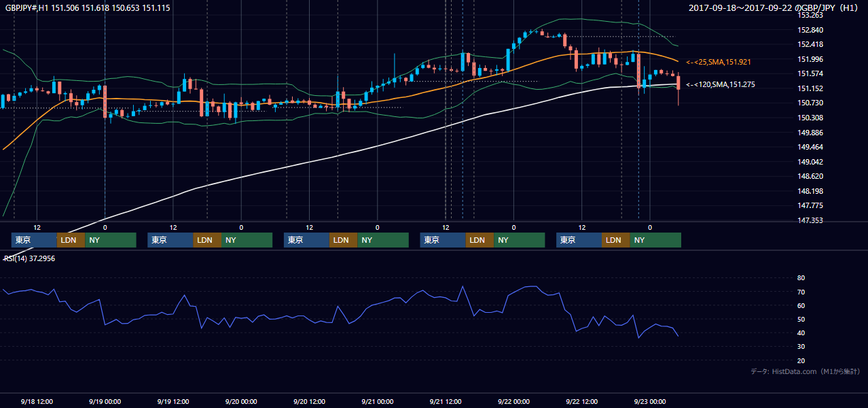Screen dimensions: 868x408
Task: Select the 9/20 12:00 time label
Action: [x=309, y=402]
